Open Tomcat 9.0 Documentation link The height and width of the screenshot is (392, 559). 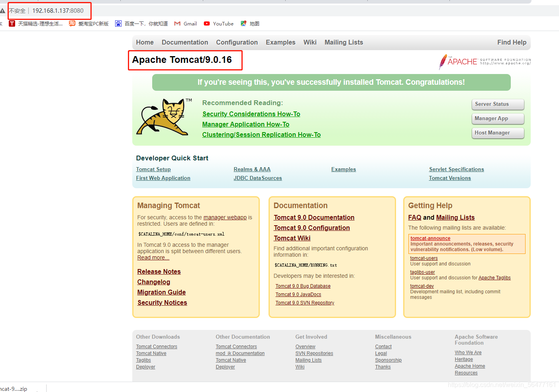[314, 217]
